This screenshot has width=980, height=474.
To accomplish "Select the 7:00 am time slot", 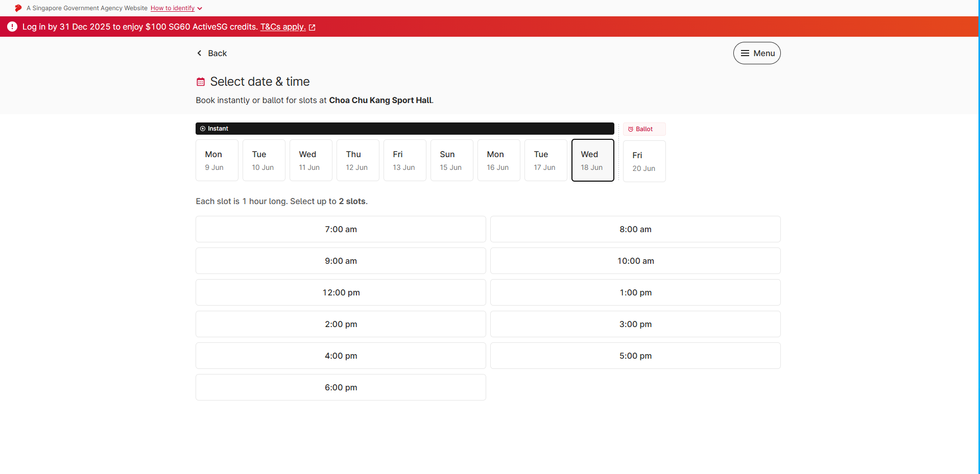I will pyautogui.click(x=341, y=229).
